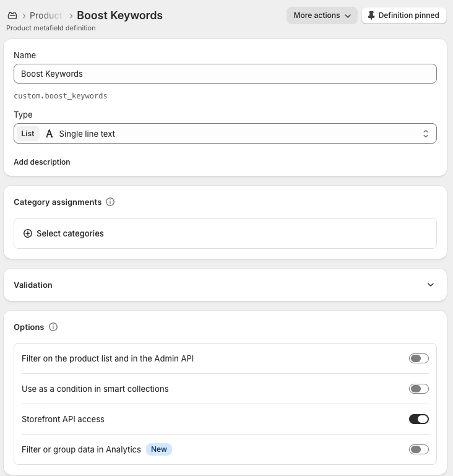Expand the Validation section chevron

(x=431, y=285)
